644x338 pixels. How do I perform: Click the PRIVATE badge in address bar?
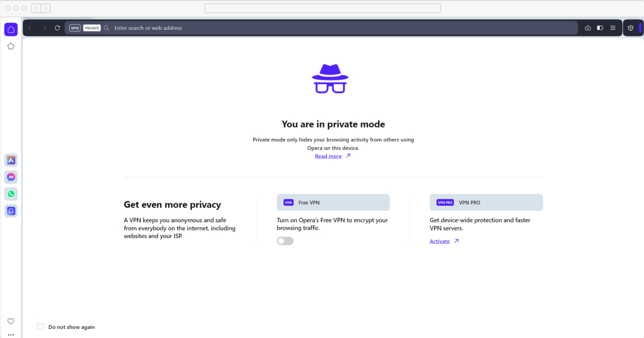(x=92, y=28)
